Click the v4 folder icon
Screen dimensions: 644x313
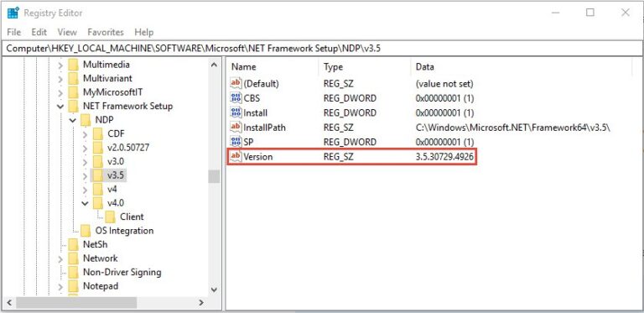coord(98,189)
